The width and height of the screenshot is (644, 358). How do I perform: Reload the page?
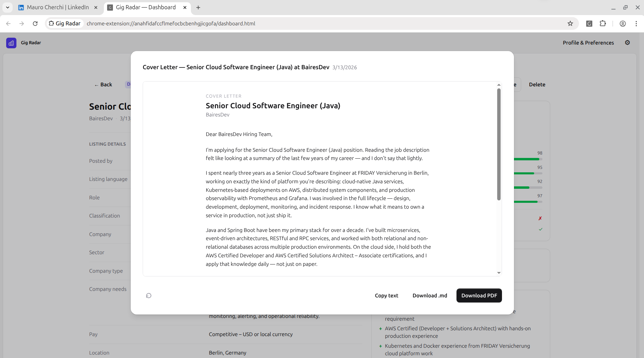tap(35, 23)
